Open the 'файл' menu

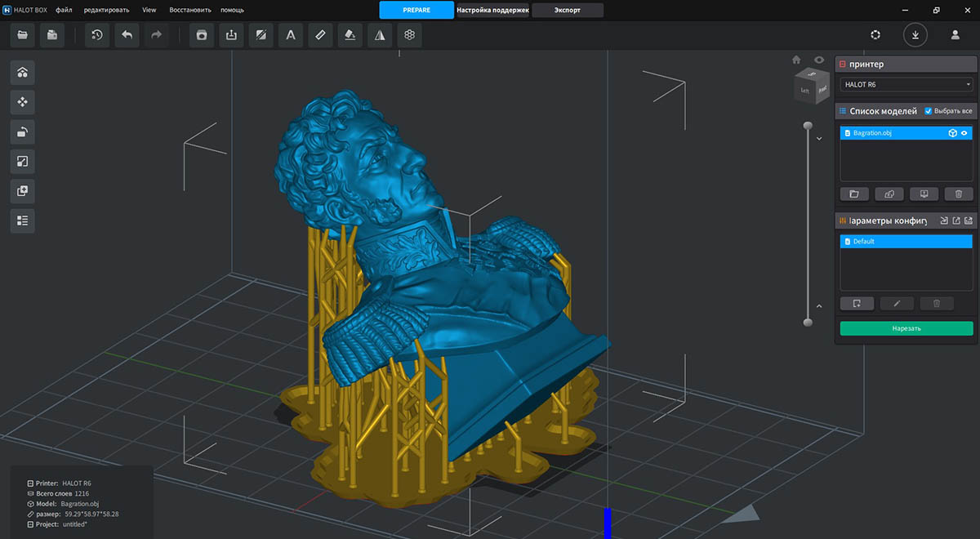pyautogui.click(x=65, y=10)
